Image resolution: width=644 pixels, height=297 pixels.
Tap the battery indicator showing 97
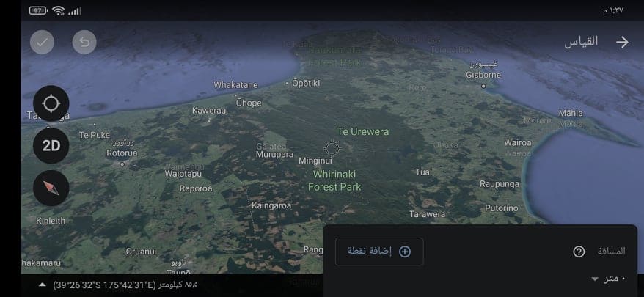point(38,11)
